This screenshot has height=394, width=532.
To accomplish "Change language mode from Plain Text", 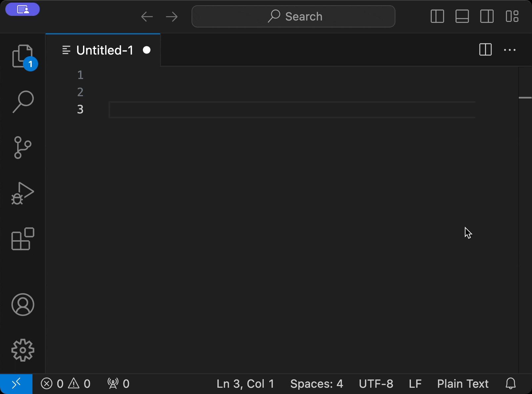I will 463,384.
